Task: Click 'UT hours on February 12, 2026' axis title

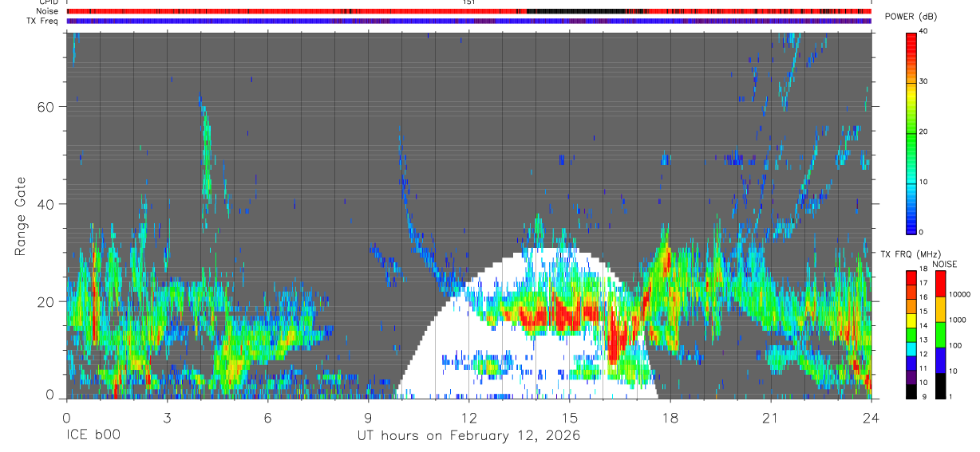Action: pyautogui.click(x=468, y=436)
